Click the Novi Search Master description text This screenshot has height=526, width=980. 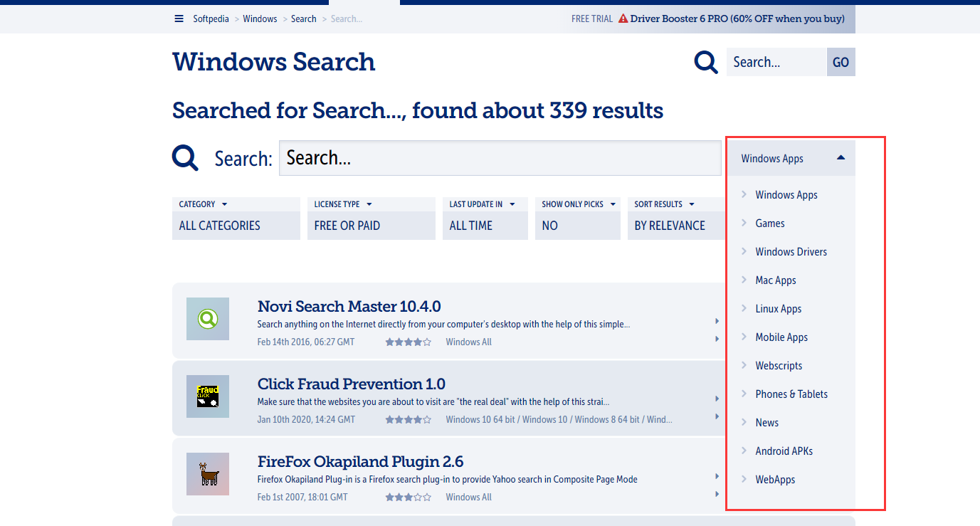pyautogui.click(x=443, y=325)
